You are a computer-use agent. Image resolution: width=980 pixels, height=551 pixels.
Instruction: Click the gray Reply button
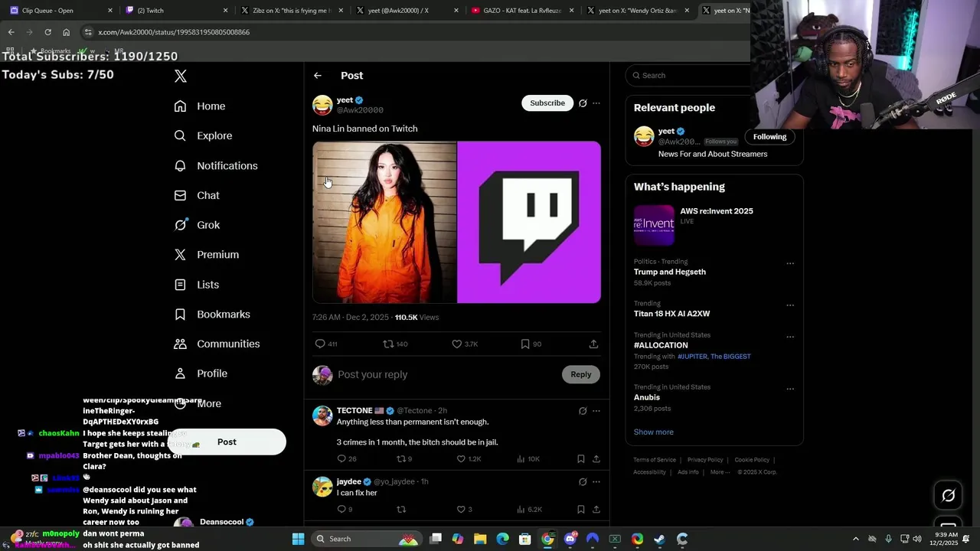[581, 374]
